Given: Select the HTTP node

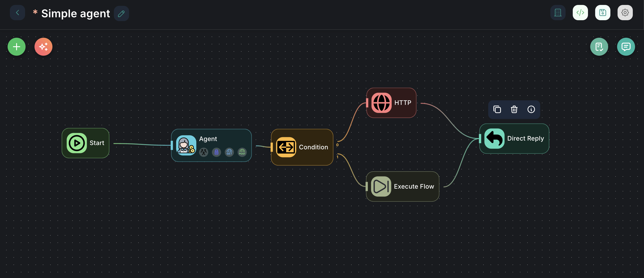Looking at the screenshot, I should point(391,102).
